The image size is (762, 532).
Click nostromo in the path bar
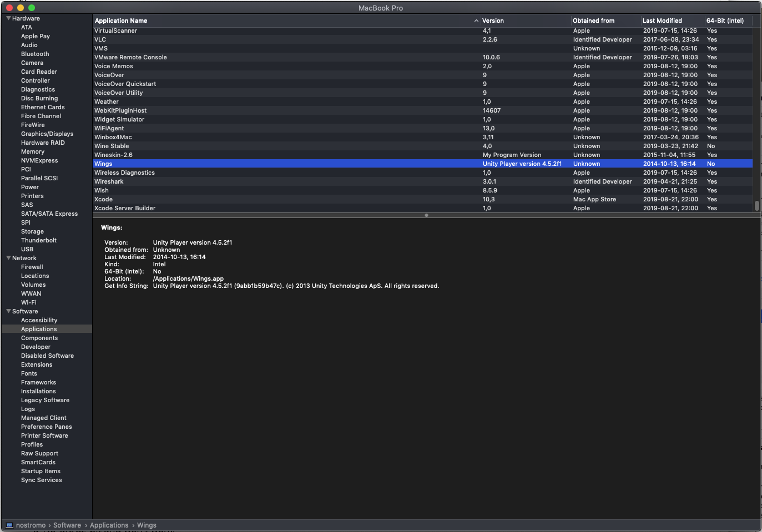point(31,525)
